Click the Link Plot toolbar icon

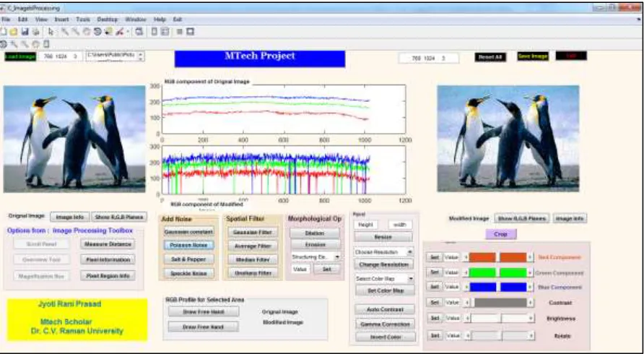click(139, 32)
